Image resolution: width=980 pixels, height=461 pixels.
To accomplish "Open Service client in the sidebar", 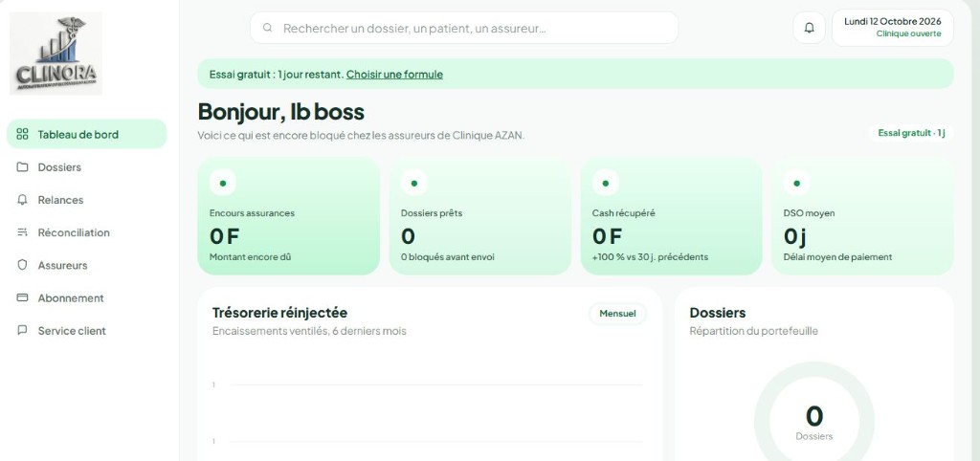I will coord(87,330).
